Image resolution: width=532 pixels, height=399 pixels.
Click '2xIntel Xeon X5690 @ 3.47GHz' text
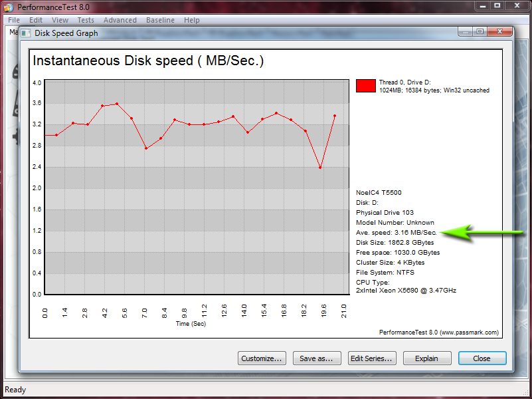(x=406, y=291)
